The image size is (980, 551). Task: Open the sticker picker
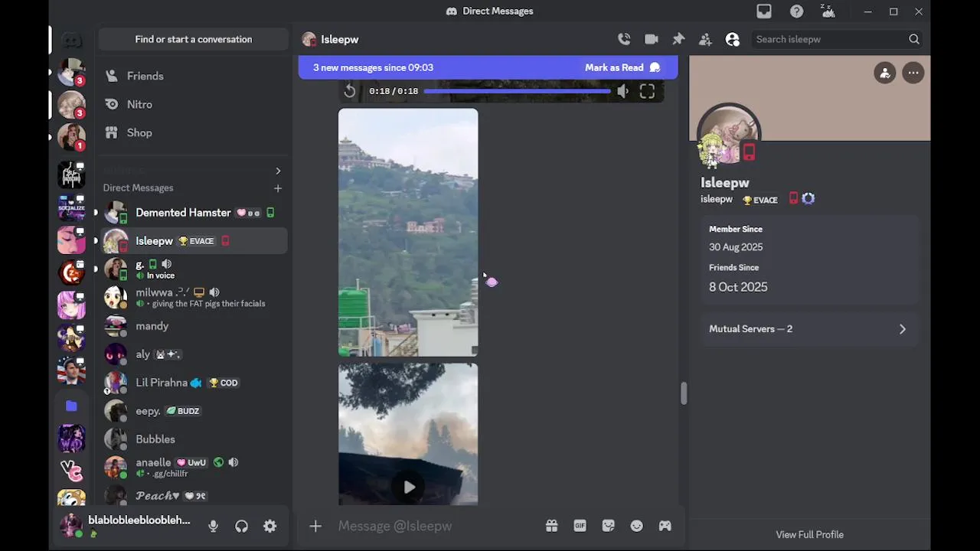[x=608, y=526]
